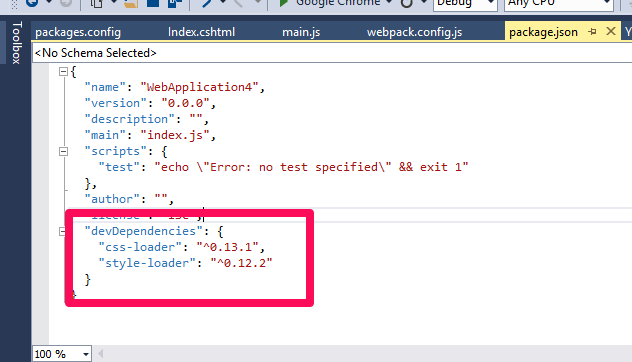Click the "devDependencies" key

pyautogui.click(x=143, y=231)
